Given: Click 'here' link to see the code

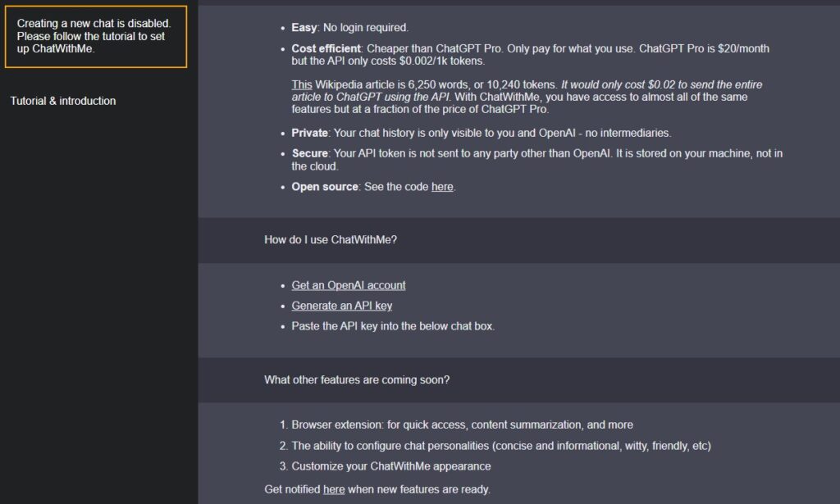Looking at the screenshot, I should [441, 187].
